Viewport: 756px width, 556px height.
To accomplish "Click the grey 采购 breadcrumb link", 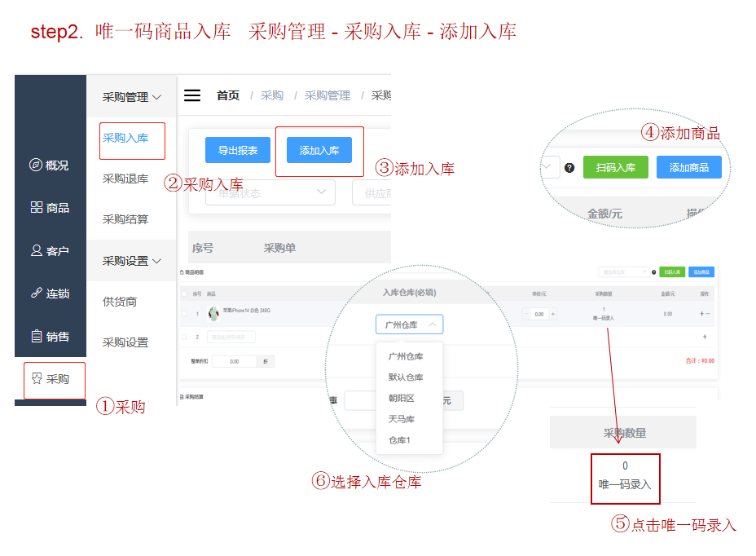I will click(272, 95).
